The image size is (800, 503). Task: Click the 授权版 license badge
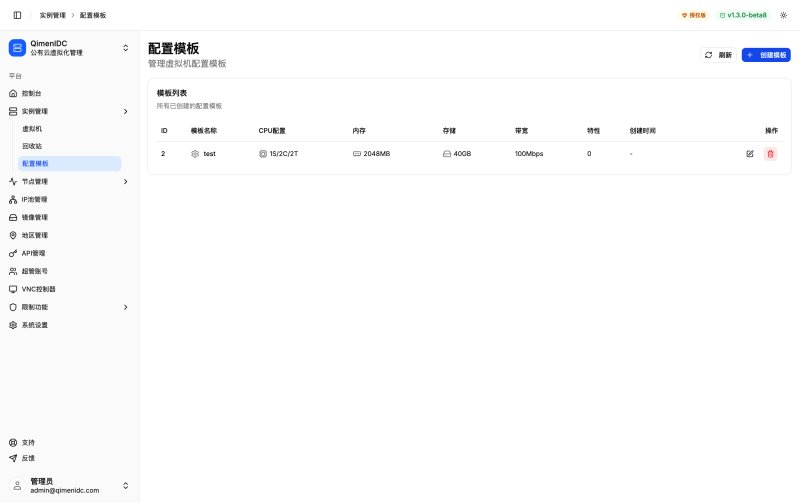click(694, 15)
